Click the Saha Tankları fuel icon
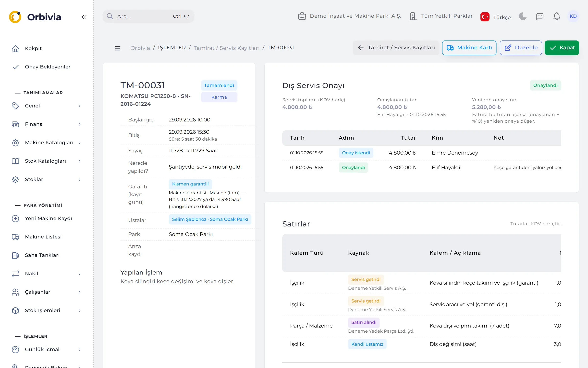Screen dimensions: 588x368 15,255
